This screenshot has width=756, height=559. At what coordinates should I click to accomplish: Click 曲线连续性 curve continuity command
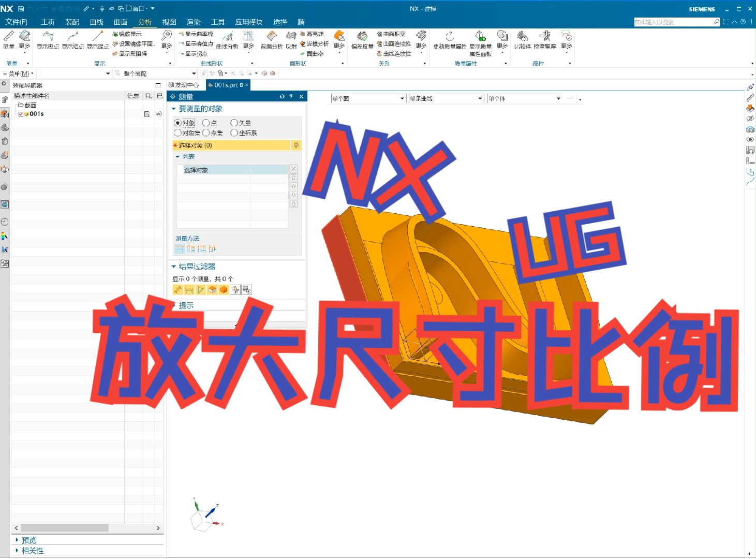tap(394, 53)
